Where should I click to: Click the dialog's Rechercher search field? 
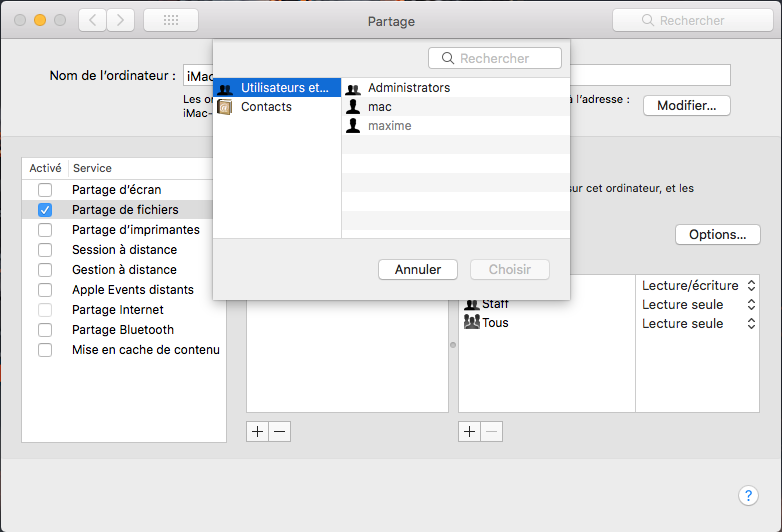pos(494,58)
